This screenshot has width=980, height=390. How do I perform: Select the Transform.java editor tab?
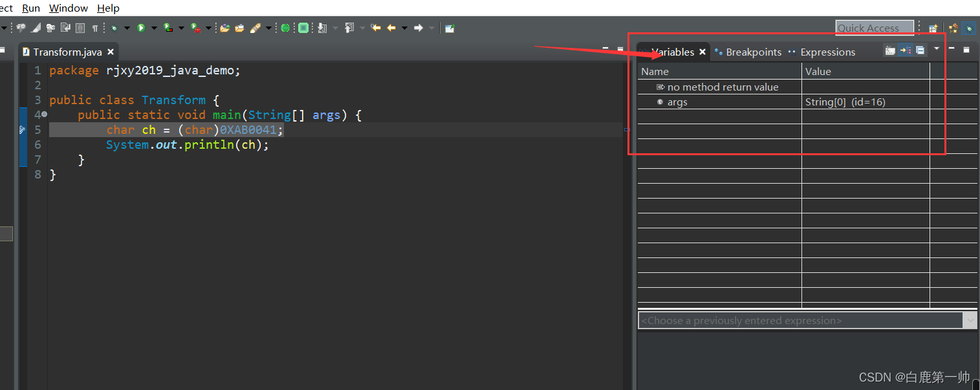point(67,52)
